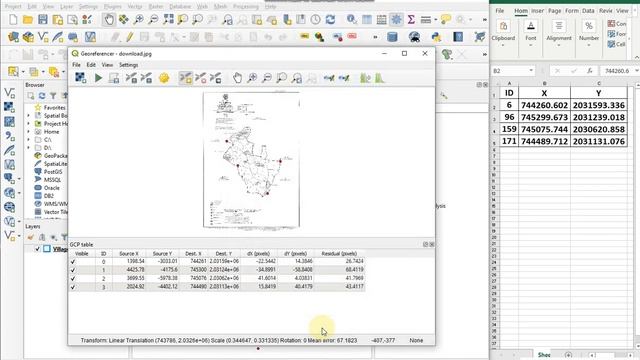Expand the C:\ drive in Browser
The image size is (640, 360).
tap(29, 140)
